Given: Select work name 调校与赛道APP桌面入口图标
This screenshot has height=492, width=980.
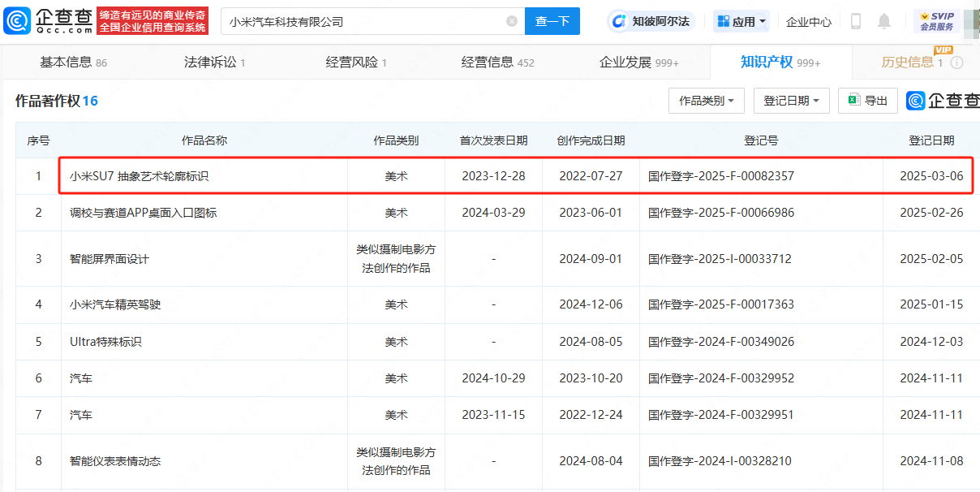Looking at the screenshot, I should tap(144, 213).
